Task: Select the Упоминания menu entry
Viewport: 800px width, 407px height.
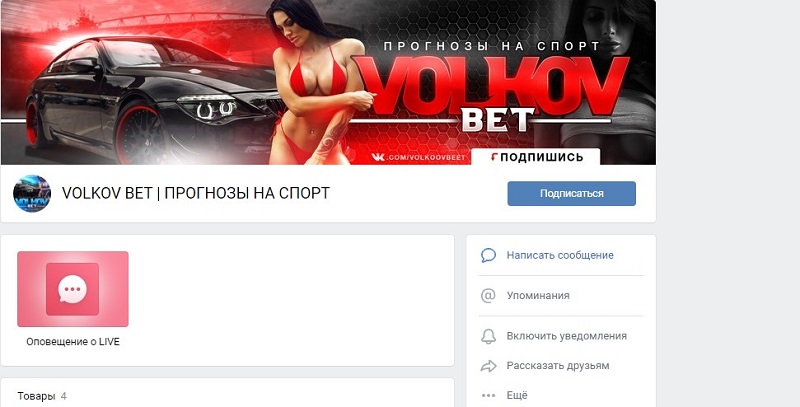Action: [538, 295]
